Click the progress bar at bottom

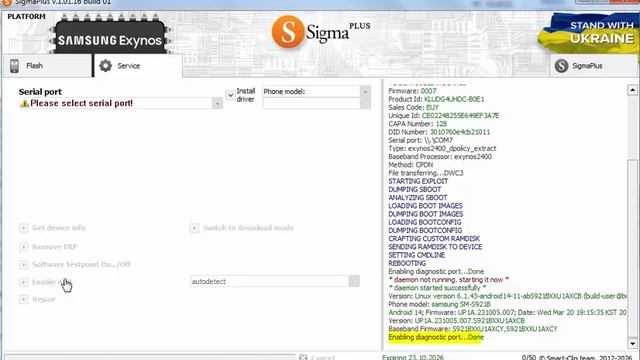pyautogui.click(x=149, y=357)
